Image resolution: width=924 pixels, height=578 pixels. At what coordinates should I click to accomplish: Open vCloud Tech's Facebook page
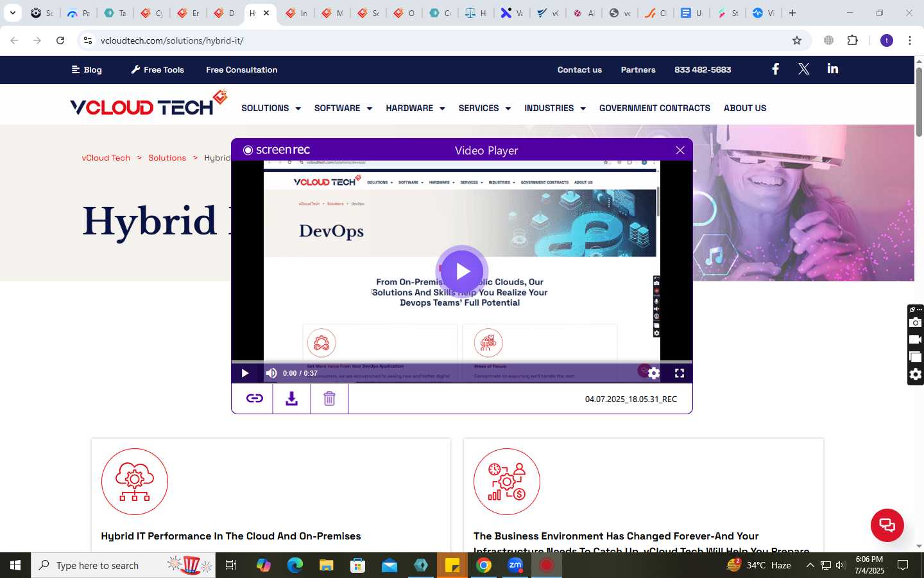[775, 69]
